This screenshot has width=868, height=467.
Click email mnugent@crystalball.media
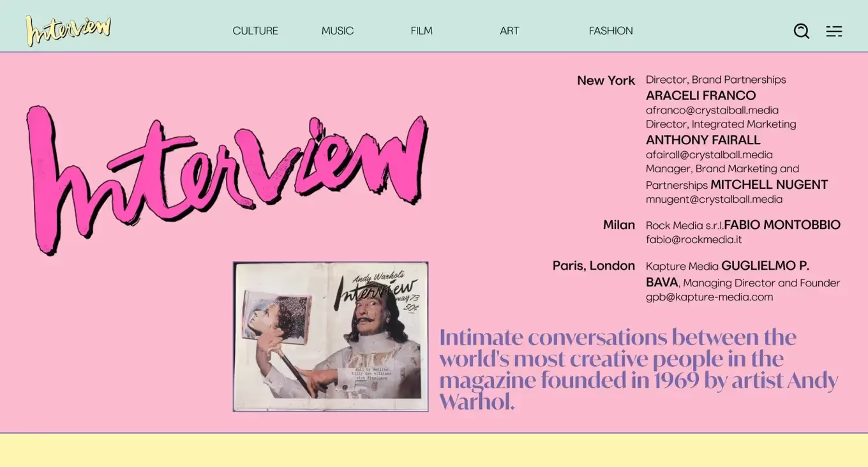tap(714, 199)
